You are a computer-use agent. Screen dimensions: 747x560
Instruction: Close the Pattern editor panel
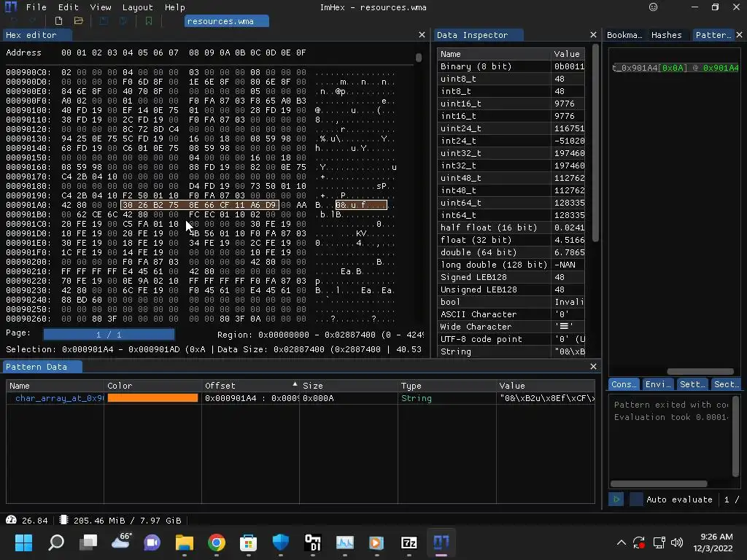point(739,35)
